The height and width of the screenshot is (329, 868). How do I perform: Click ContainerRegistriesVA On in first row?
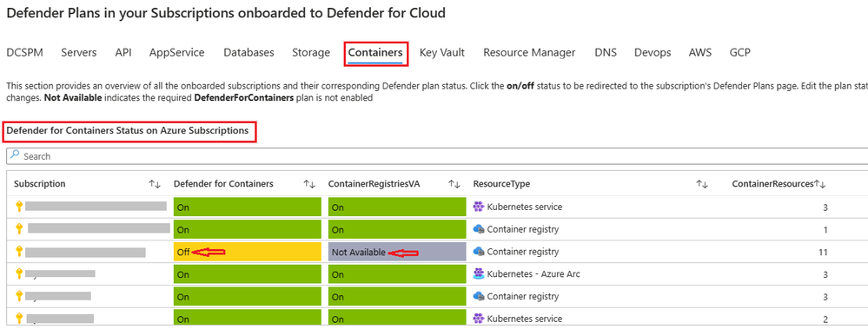[397, 207]
